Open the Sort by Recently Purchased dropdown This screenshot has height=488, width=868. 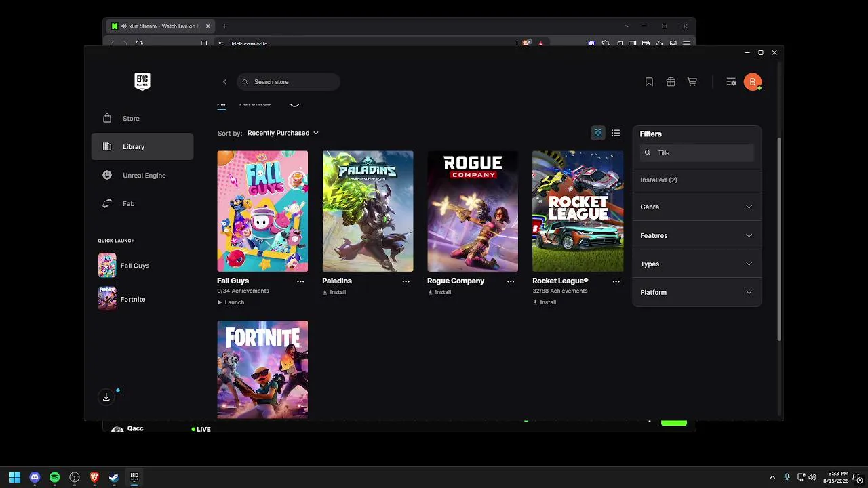(x=283, y=133)
